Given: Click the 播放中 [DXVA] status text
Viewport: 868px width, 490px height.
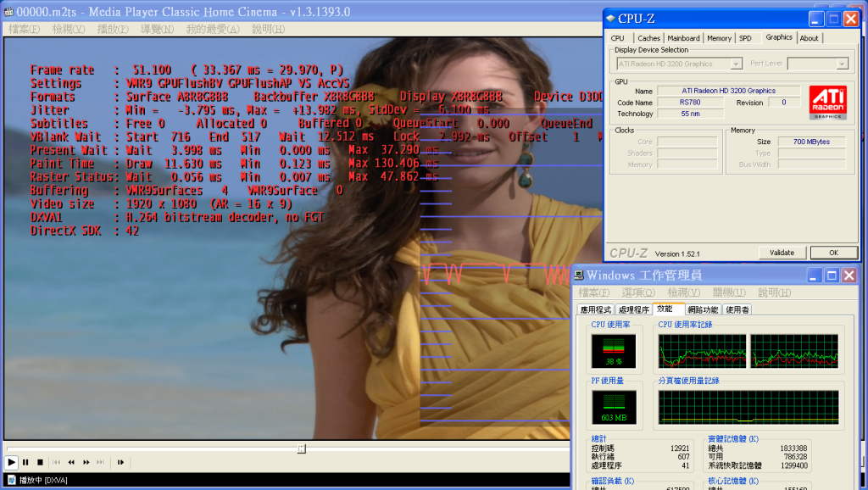Looking at the screenshot, I should coord(43,480).
